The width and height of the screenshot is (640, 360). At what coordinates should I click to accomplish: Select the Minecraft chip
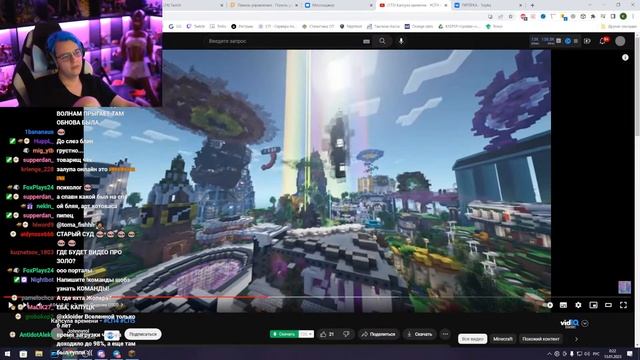click(x=502, y=339)
